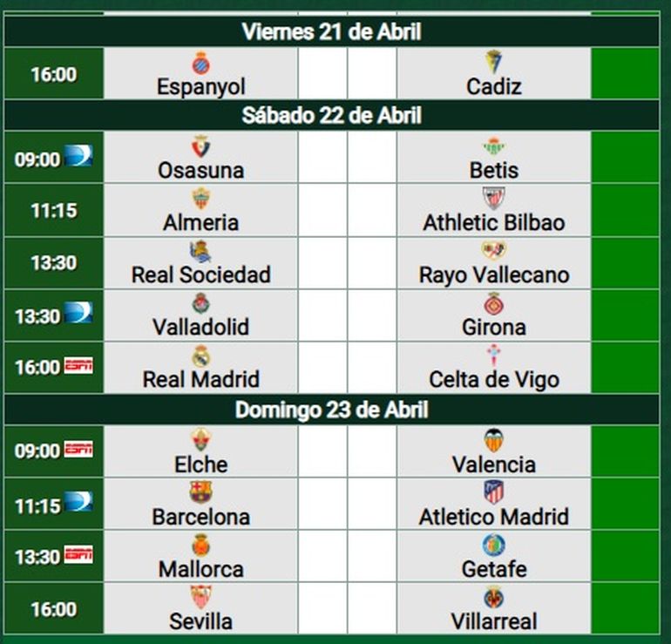Click the Girona team crest
Image resolution: width=671 pixels, height=644 pixels.
click(x=494, y=303)
